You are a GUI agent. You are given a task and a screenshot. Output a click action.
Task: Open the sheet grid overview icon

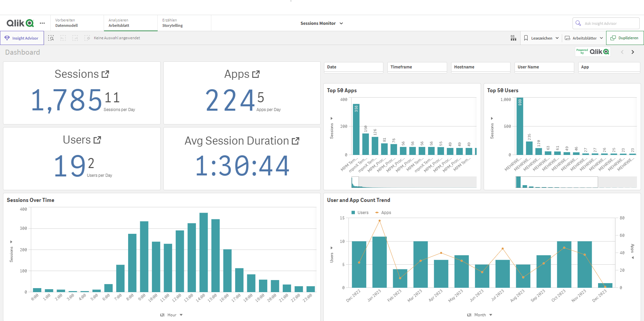tap(514, 38)
